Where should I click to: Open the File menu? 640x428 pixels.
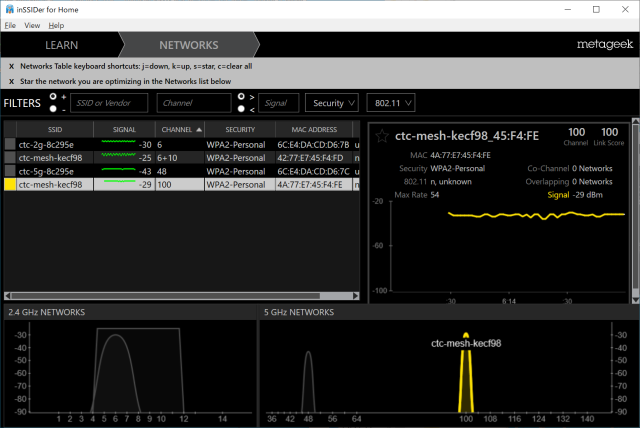coord(10,25)
